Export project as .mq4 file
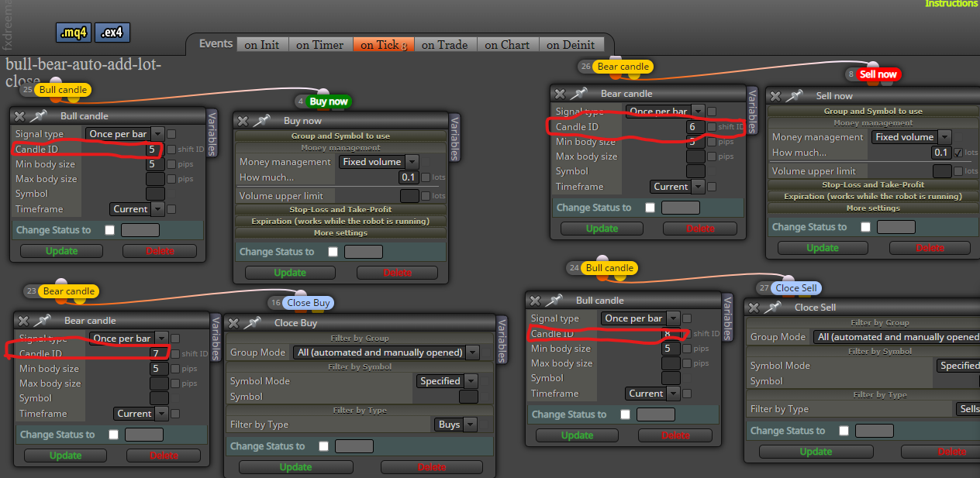The width and height of the screenshot is (980, 478). [75, 33]
